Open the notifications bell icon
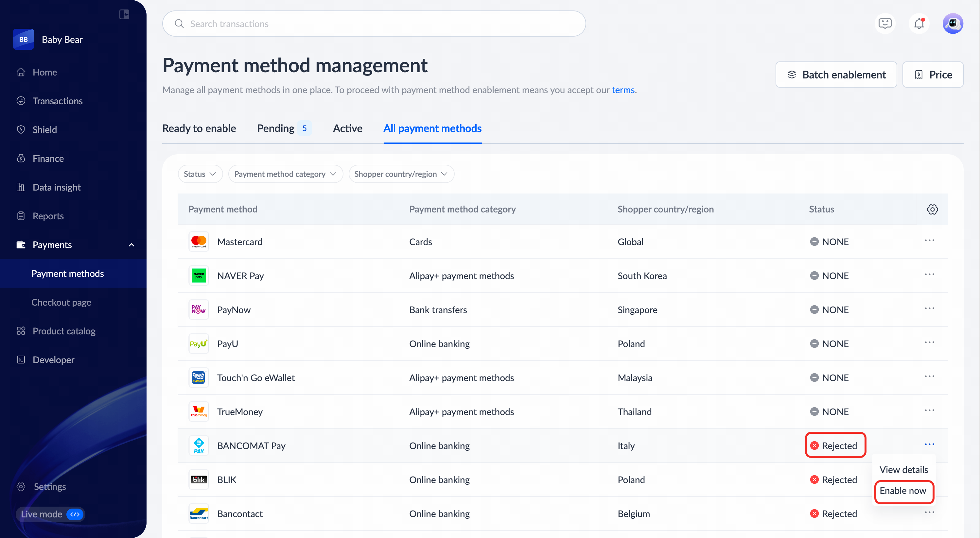The height and width of the screenshot is (538, 980). (919, 24)
